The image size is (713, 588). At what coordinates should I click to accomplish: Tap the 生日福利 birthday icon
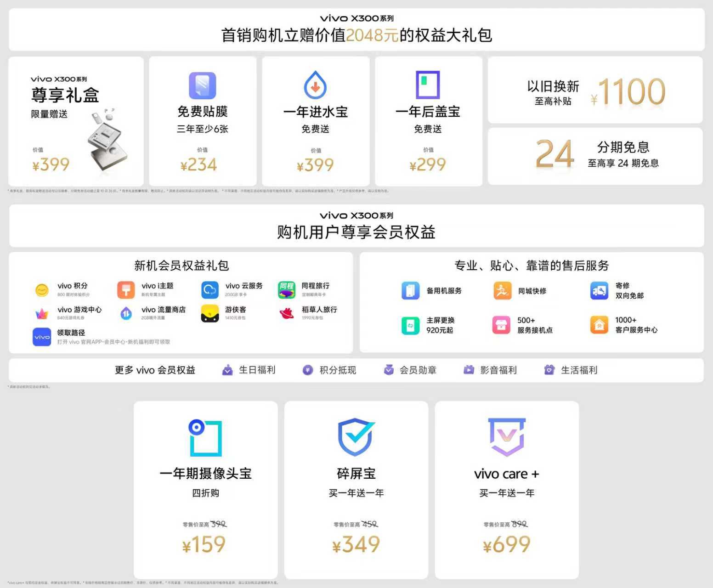click(227, 370)
